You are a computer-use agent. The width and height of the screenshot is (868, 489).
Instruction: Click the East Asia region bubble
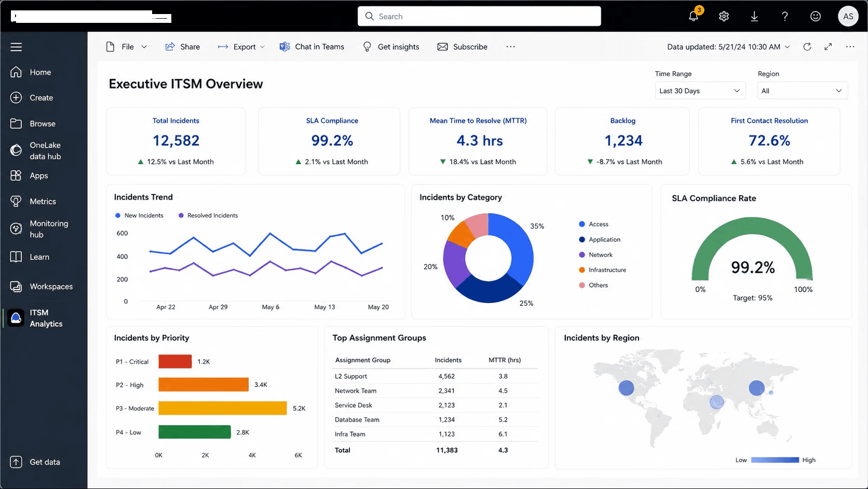(756, 388)
